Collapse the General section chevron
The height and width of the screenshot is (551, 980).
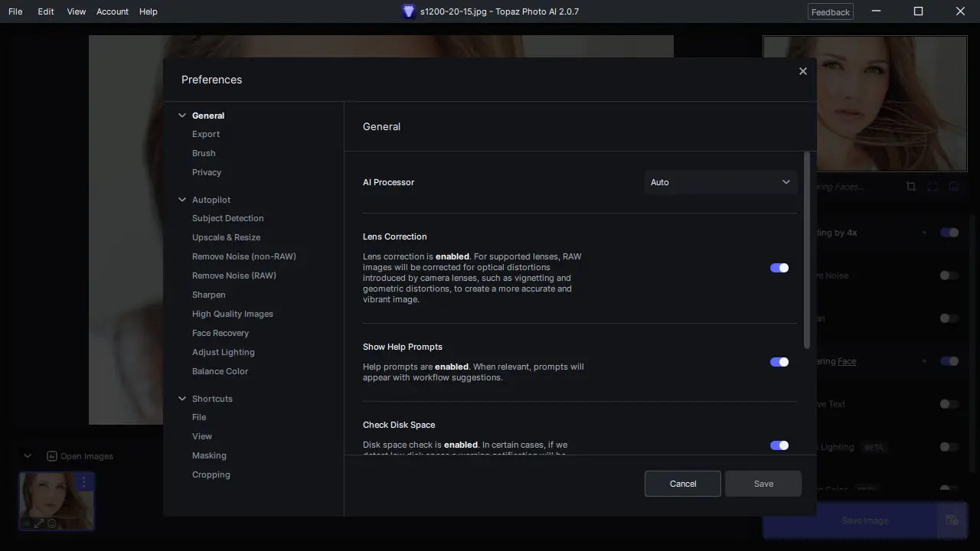182,116
